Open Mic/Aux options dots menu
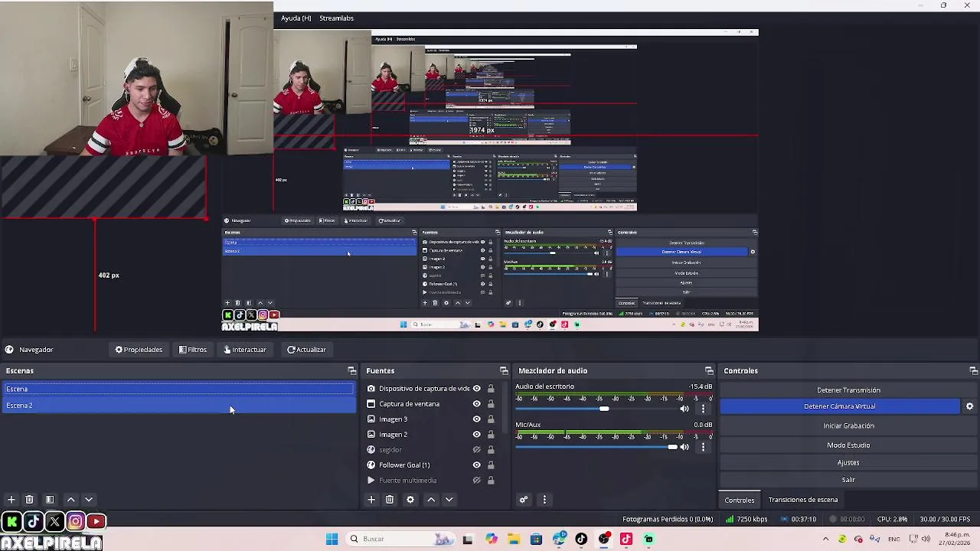Image resolution: width=980 pixels, height=551 pixels. tap(703, 447)
